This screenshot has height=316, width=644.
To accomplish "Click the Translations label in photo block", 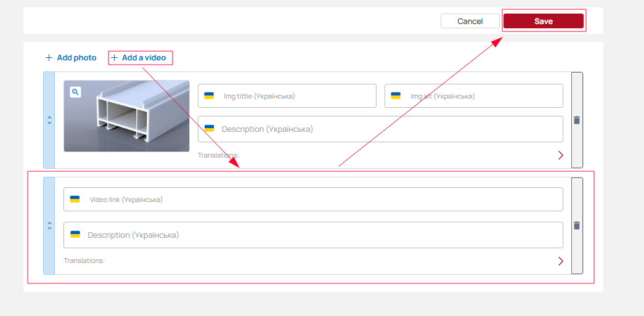I will tap(219, 155).
